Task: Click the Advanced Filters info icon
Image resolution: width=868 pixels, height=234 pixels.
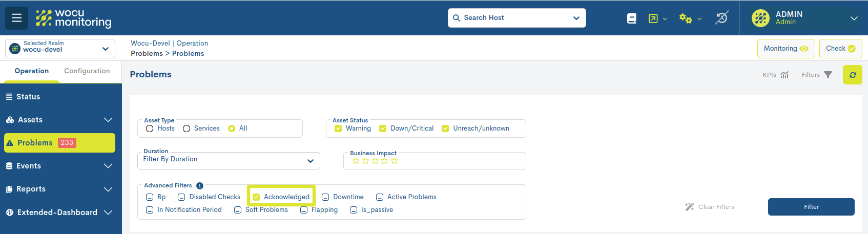Action: click(200, 186)
